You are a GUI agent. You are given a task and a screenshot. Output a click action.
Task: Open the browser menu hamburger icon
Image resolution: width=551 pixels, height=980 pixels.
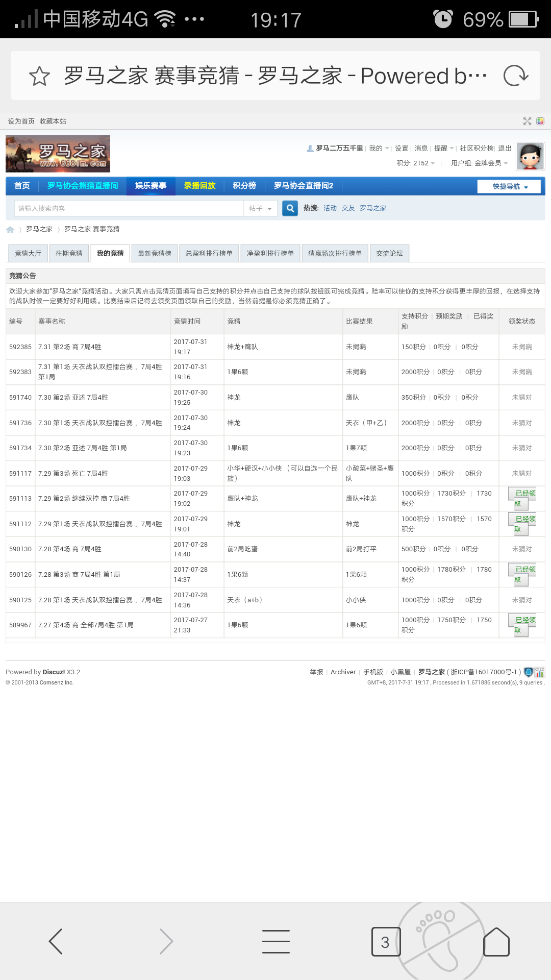click(x=275, y=941)
